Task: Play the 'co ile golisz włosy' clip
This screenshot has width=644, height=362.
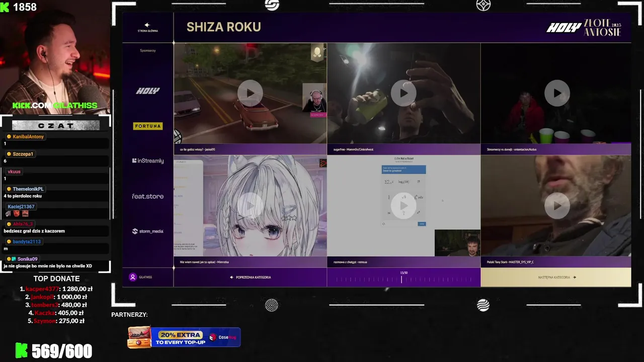Action: click(250, 93)
